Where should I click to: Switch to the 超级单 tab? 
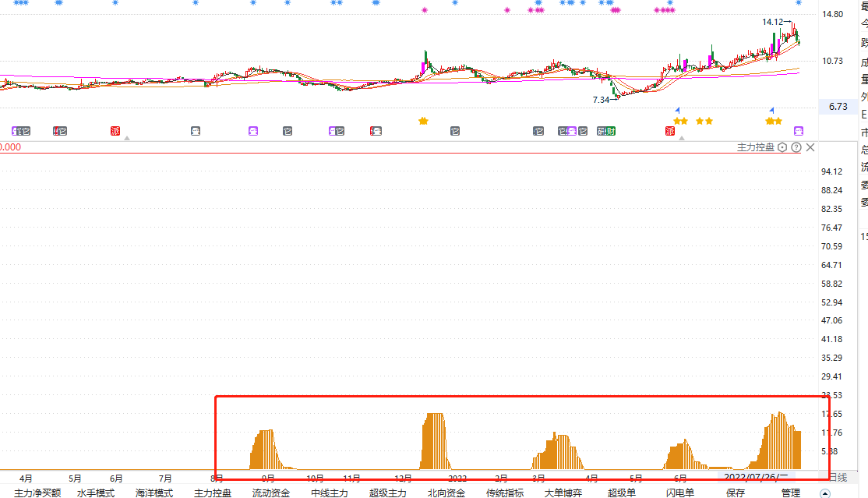(x=622, y=493)
